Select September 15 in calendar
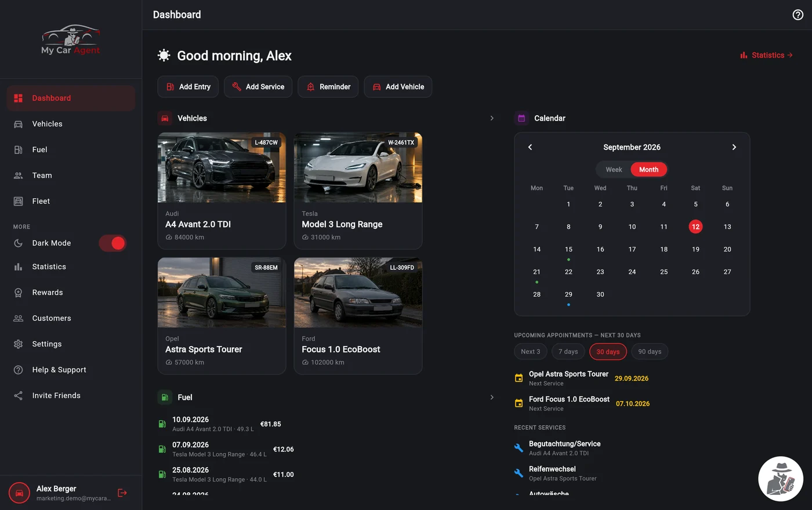Screen dimensions: 812x510 [568, 249]
